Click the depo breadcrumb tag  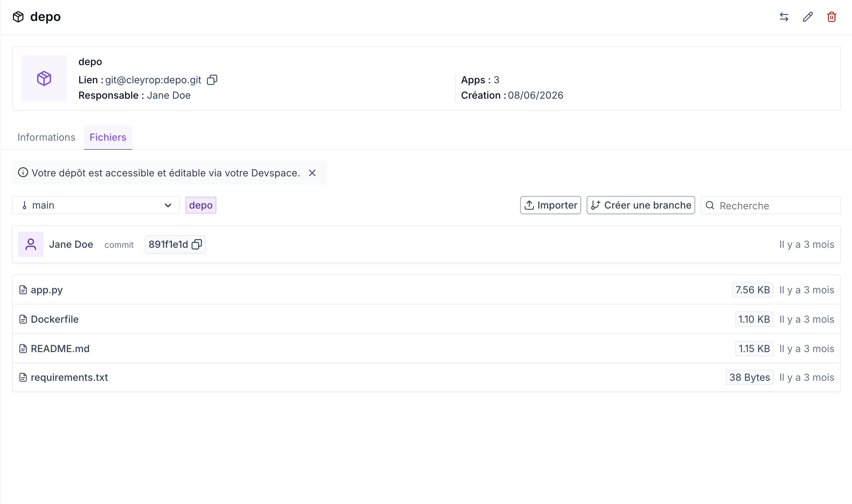coord(201,205)
